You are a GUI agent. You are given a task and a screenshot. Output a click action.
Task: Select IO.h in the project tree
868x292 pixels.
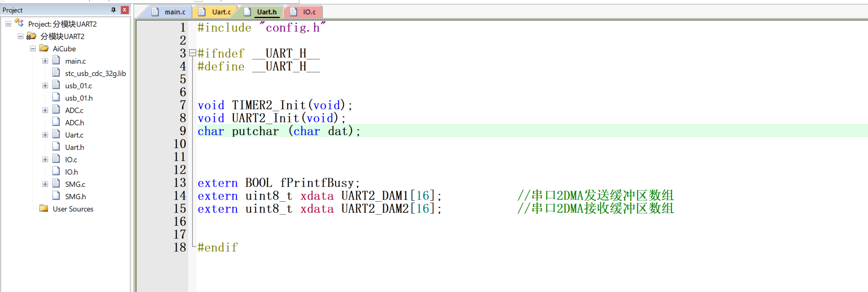pyautogui.click(x=71, y=172)
